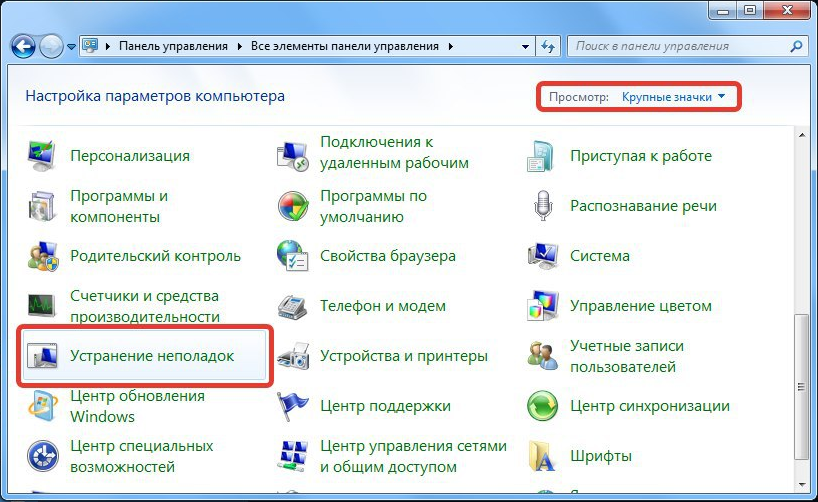The image size is (818, 502).
Task: Open the Шрифты link
Action: (x=600, y=456)
